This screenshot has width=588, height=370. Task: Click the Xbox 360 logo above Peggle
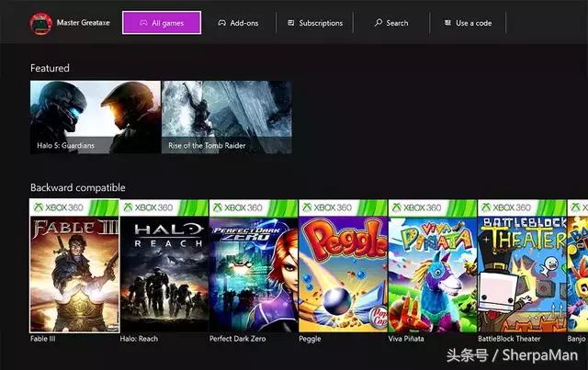(327, 207)
